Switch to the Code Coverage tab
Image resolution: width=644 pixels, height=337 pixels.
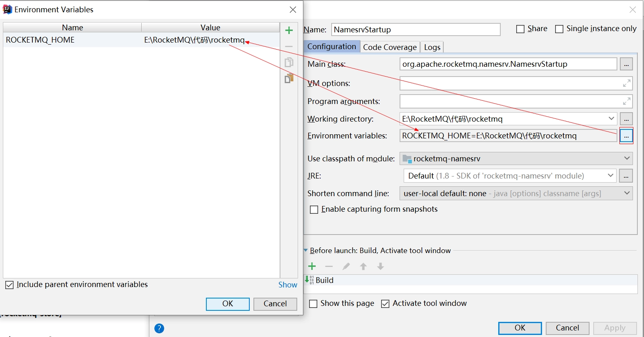[x=390, y=47]
